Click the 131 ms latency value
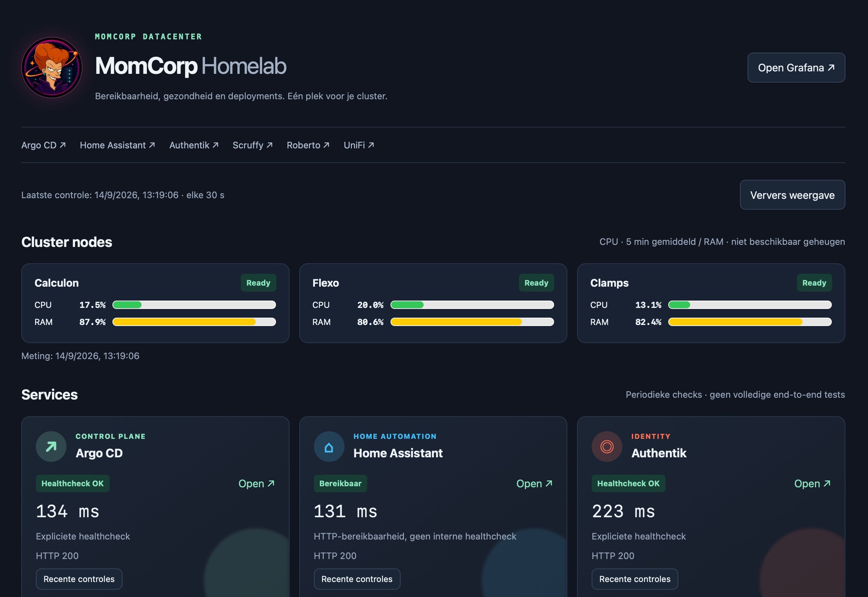Screen dimensions: 868x597 pos(346,511)
